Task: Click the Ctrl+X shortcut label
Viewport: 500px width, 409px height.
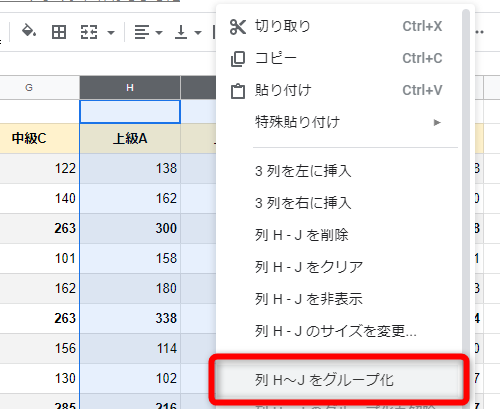Action: (422, 26)
